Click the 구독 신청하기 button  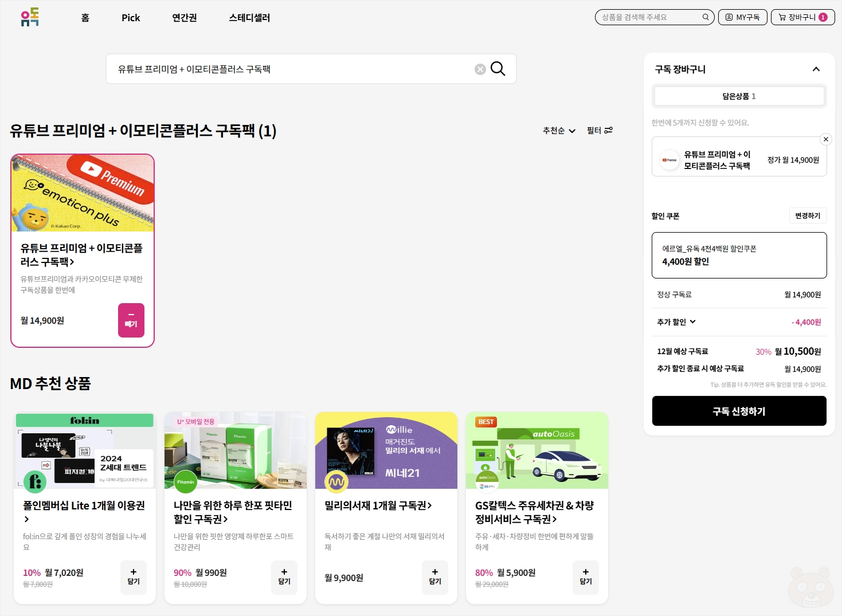739,411
